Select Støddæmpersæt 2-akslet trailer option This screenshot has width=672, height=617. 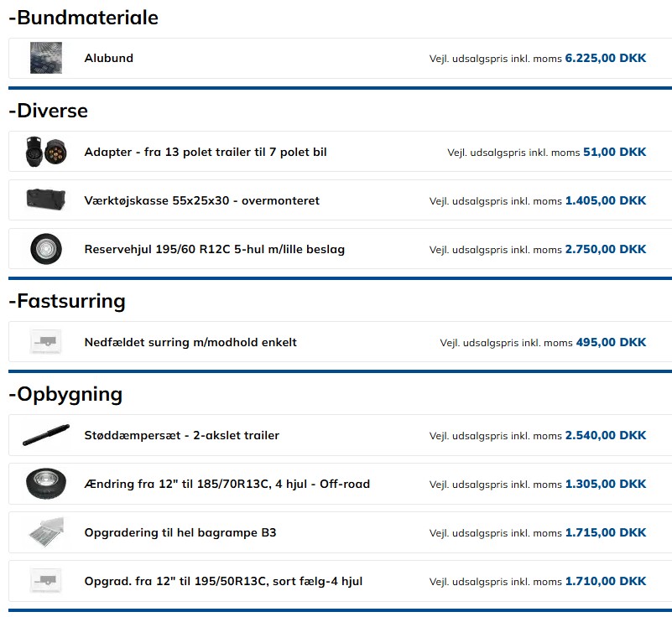point(182,435)
